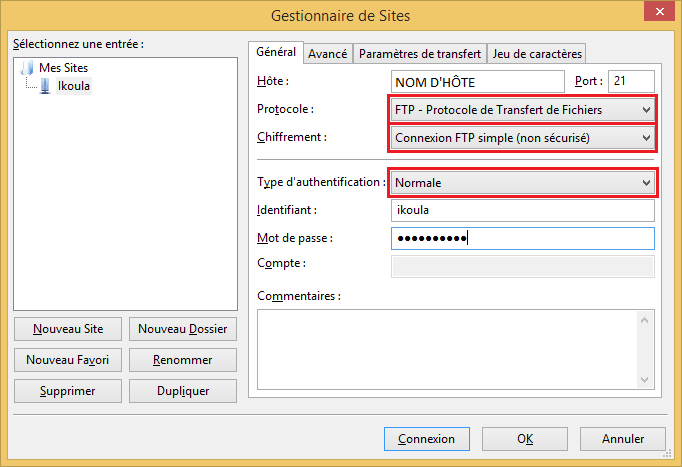Click Commentaires scrollbar up arrow
Screen dimensions: 682x467
coord(645,320)
